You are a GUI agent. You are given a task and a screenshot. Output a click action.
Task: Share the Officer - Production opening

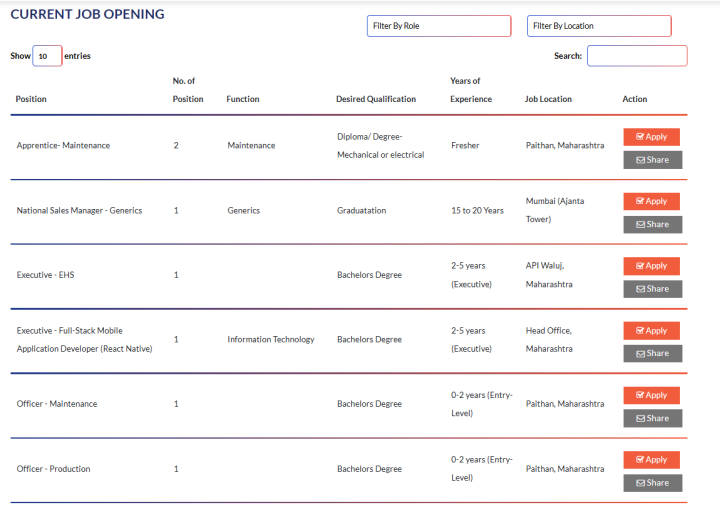[x=652, y=483]
